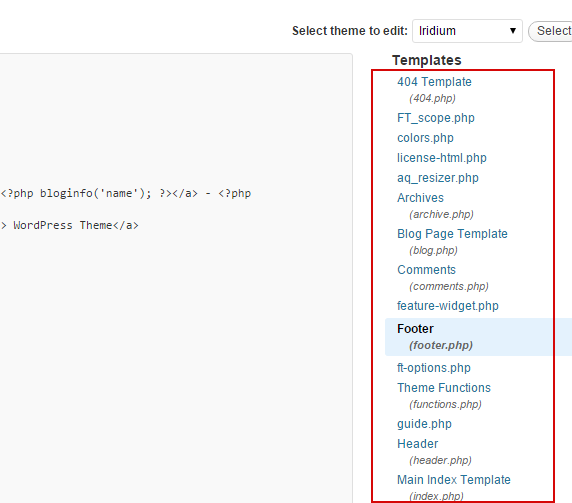Click the (archive.php) filename text
This screenshot has height=503, width=572.
click(441, 214)
